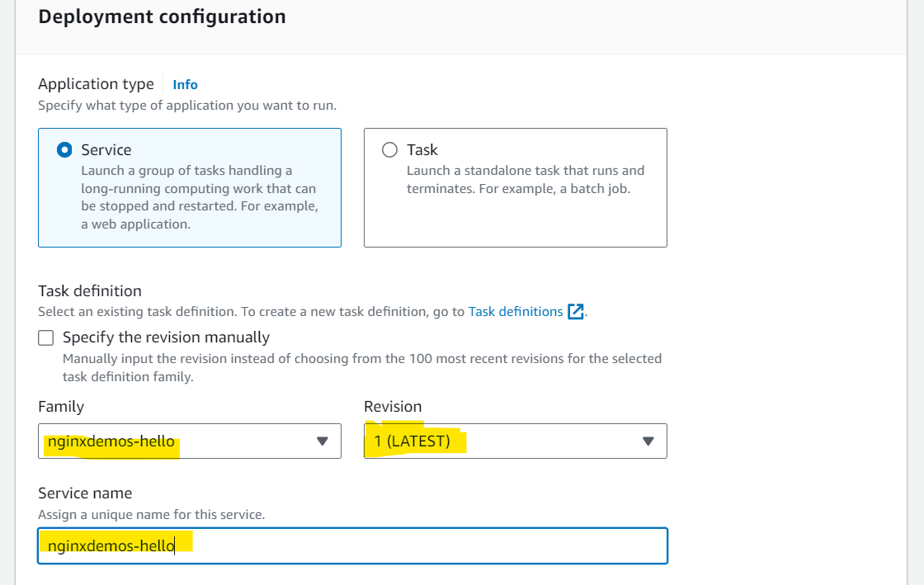This screenshot has width=924, height=585.
Task: Click the Task definition section heading
Action: coord(90,291)
